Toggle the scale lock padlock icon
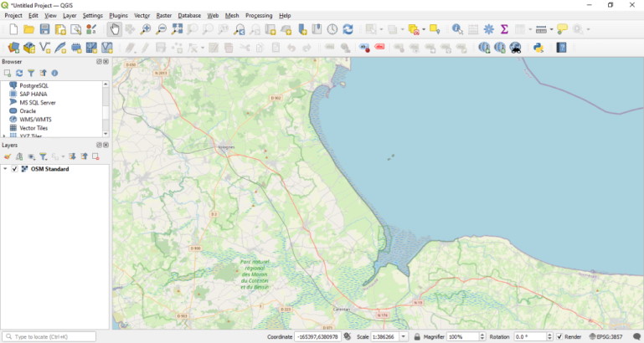 point(416,336)
